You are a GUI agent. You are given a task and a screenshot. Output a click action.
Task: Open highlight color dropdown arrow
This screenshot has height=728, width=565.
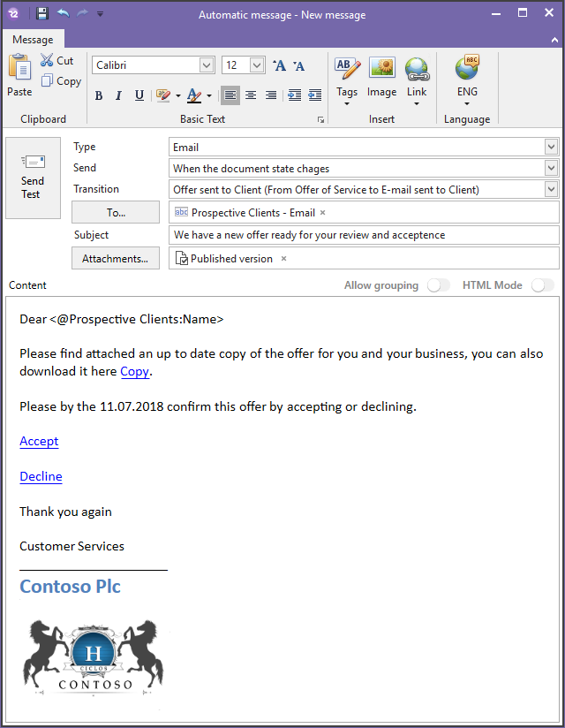click(x=178, y=96)
